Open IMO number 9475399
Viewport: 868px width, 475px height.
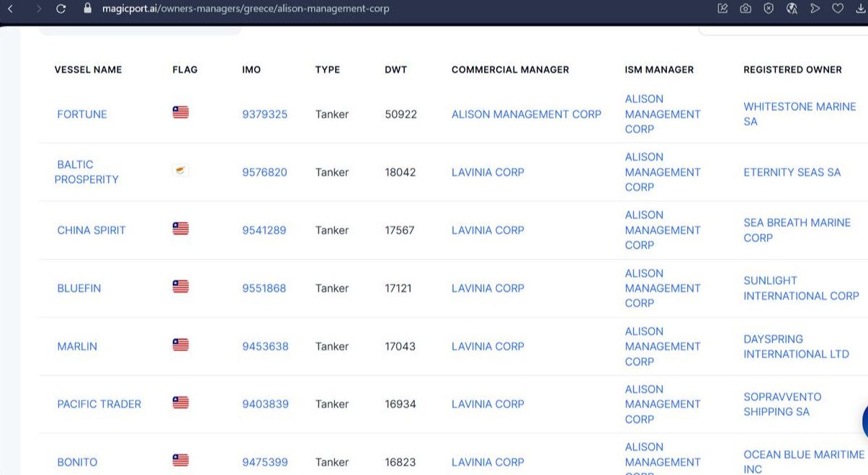click(265, 462)
